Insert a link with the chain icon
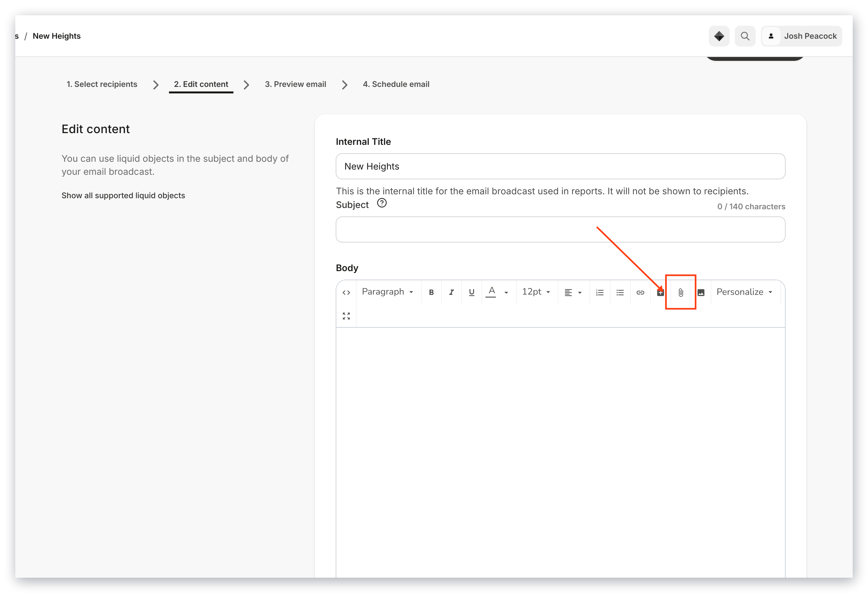Screen dimensions: 868x593 [x=640, y=292]
